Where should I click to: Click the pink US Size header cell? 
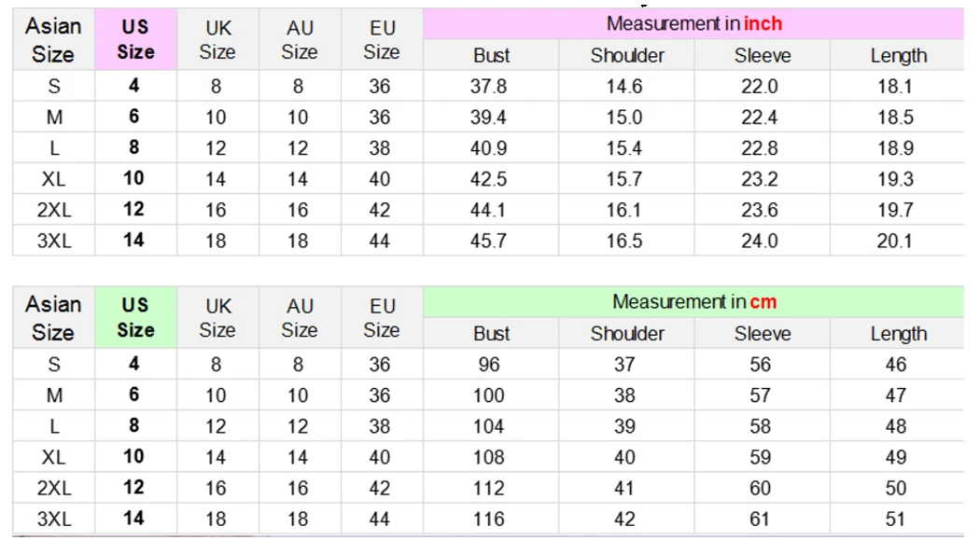135,39
